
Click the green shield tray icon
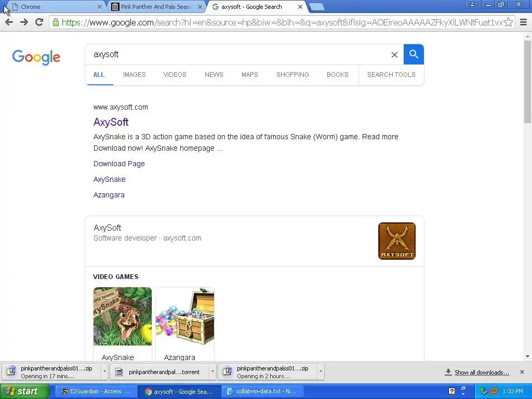(x=484, y=391)
